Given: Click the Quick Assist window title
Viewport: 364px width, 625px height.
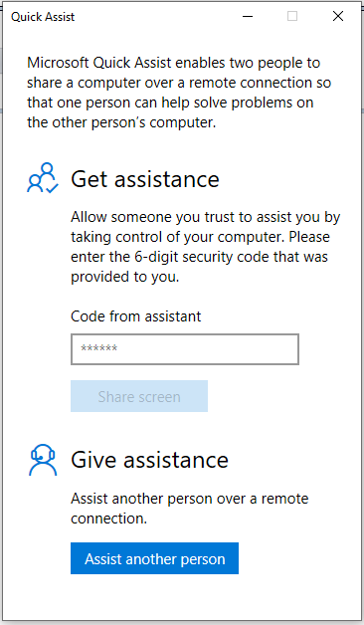Looking at the screenshot, I should (43, 17).
